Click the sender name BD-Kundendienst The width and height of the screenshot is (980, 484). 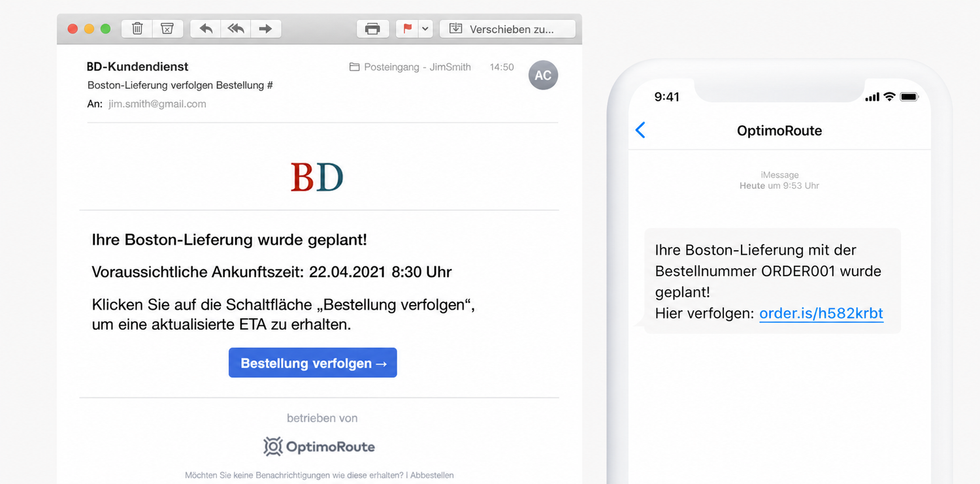(137, 67)
